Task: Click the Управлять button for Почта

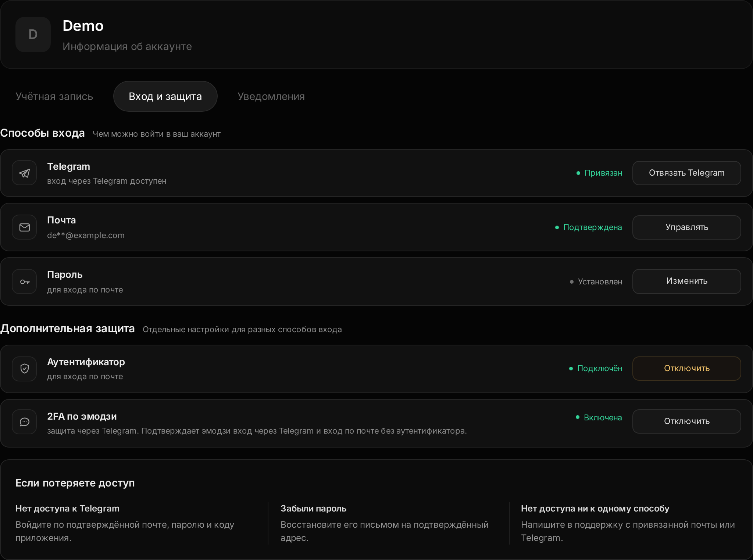Action: (686, 227)
